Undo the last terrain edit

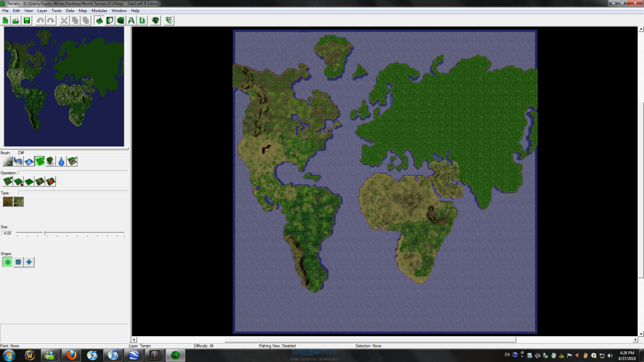point(40,21)
